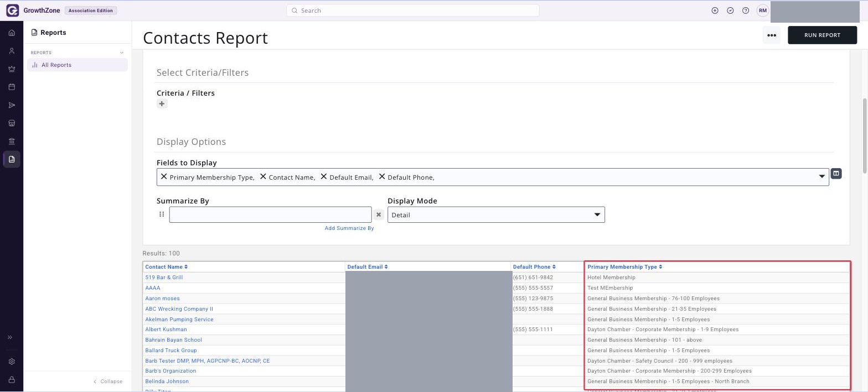The image size is (868, 392).
Task: Click phone number (555) 555-5557
Action: tap(533, 288)
